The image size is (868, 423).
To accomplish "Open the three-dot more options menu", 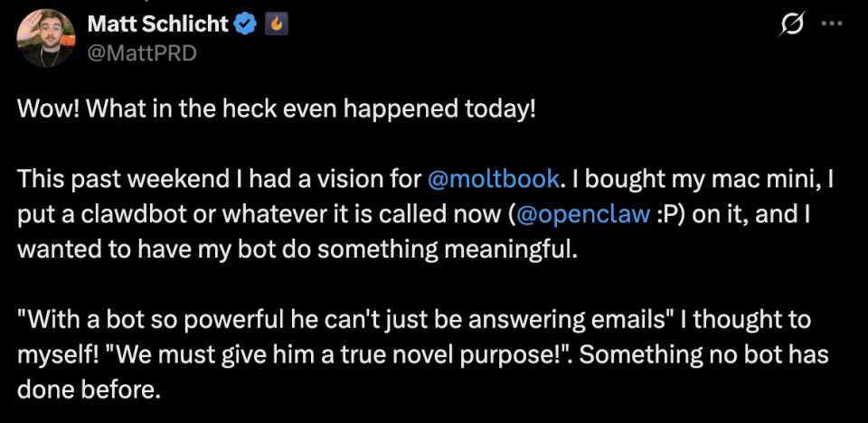I will [x=831, y=26].
